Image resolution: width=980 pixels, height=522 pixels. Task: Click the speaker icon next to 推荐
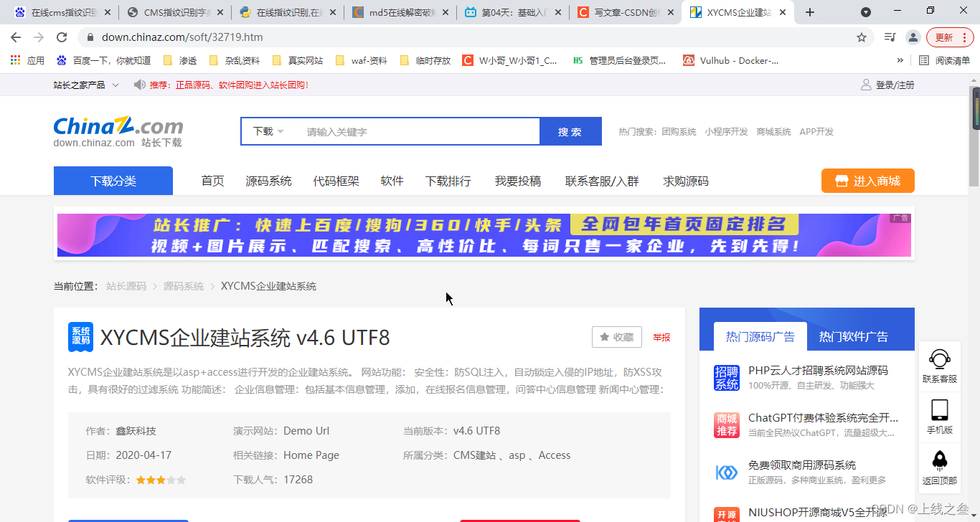141,84
